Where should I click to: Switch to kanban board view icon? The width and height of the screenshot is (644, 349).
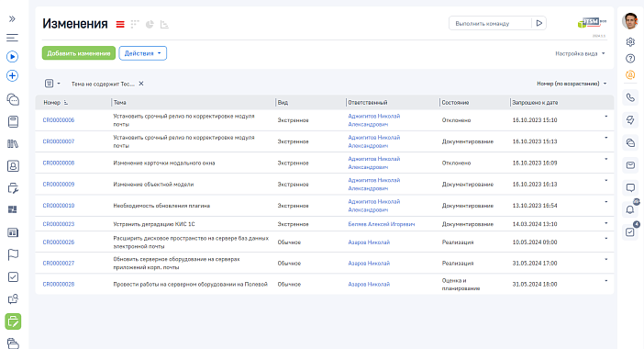point(135,24)
